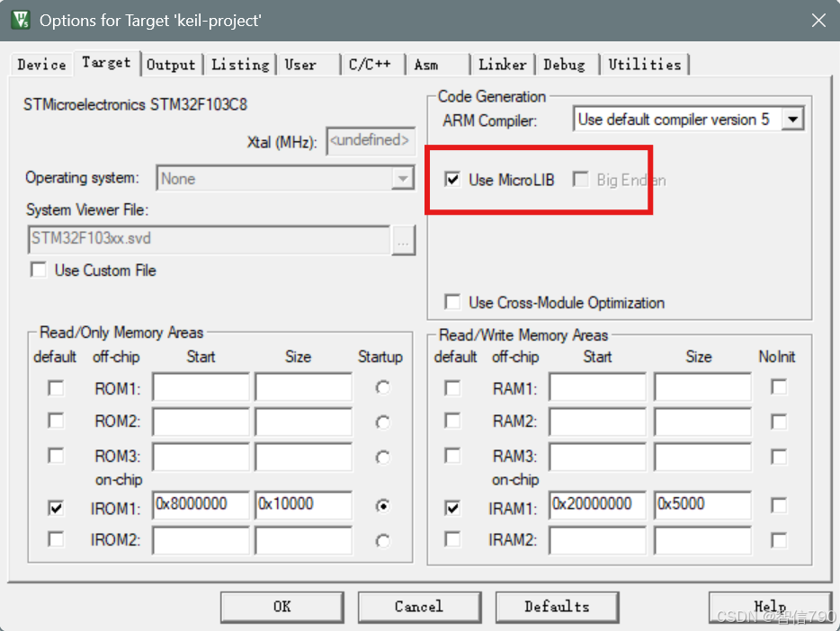Open the Output tab
The width and height of the screenshot is (840, 631).
171,65
